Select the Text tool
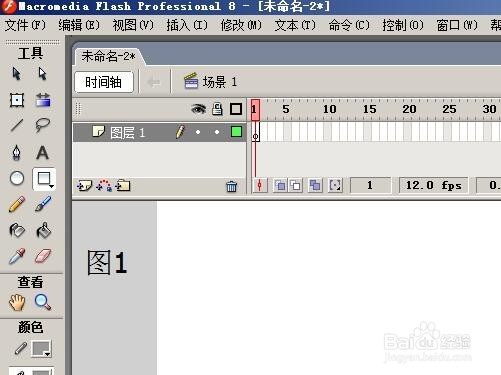 point(43,153)
